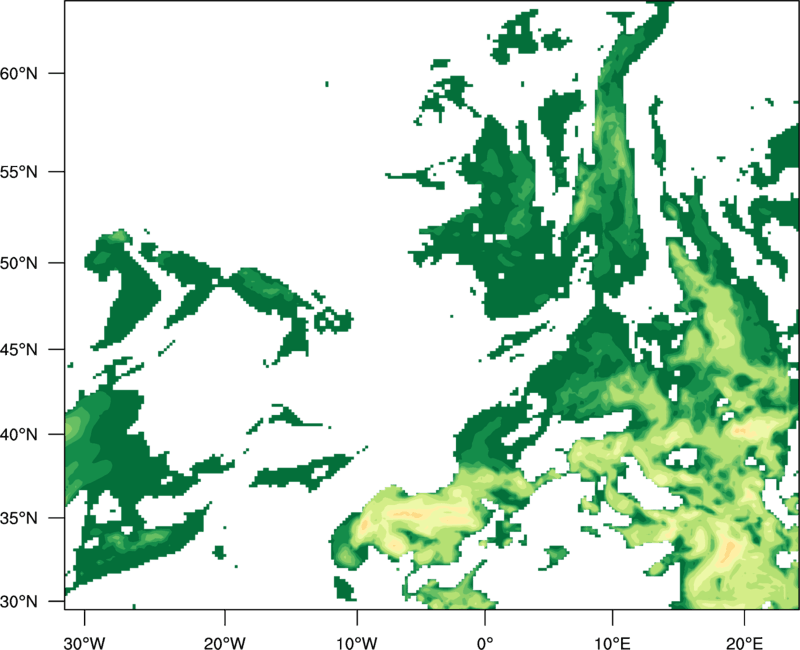Click the 60°N latitude label
Screen dimensions: 800x650
[x=19, y=73]
